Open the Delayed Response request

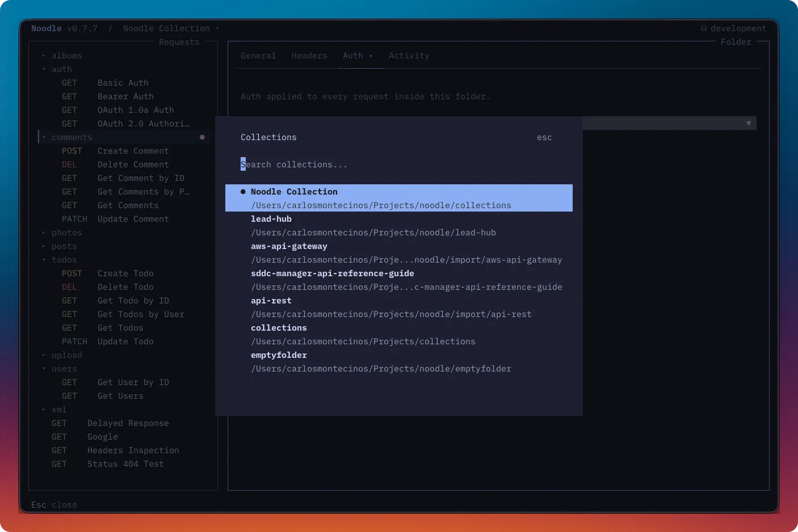tap(124, 423)
